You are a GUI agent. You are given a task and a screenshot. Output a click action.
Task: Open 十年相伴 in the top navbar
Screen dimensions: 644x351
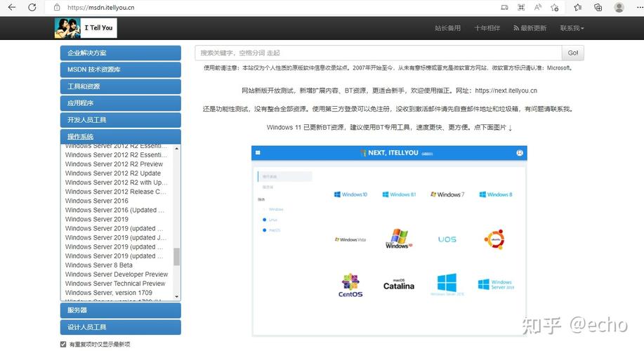tap(487, 28)
